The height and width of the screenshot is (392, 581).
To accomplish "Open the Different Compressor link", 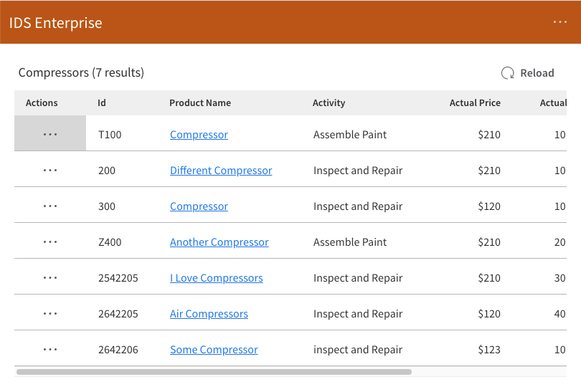I will tap(221, 171).
